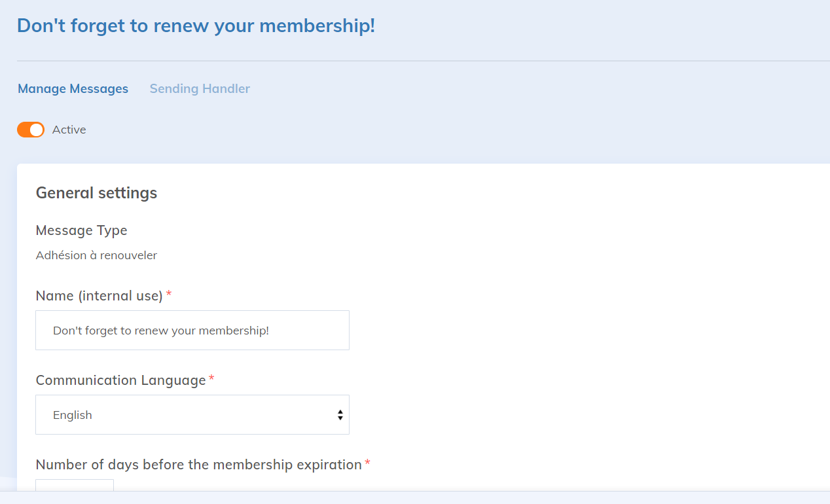Click the General settings heading
The width and height of the screenshot is (830, 504).
pos(96,193)
